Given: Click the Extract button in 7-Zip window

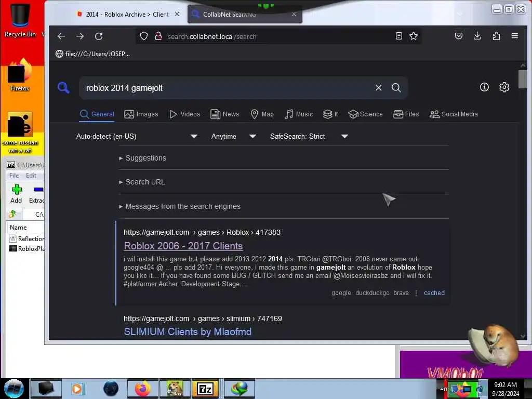Looking at the screenshot, I should pos(37,194).
